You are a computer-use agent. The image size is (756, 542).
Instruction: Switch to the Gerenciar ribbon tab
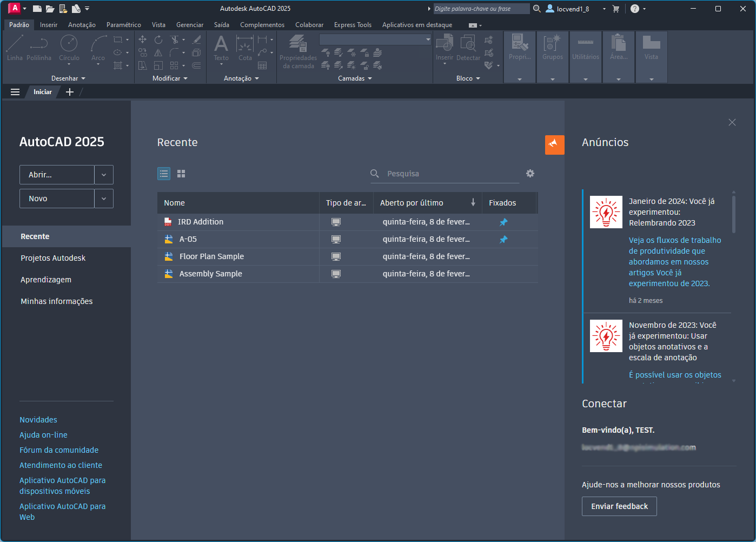[x=190, y=25]
